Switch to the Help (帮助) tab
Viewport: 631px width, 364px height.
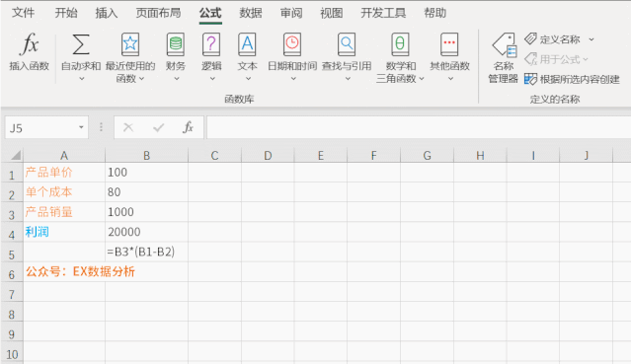(x=435, y=13)
